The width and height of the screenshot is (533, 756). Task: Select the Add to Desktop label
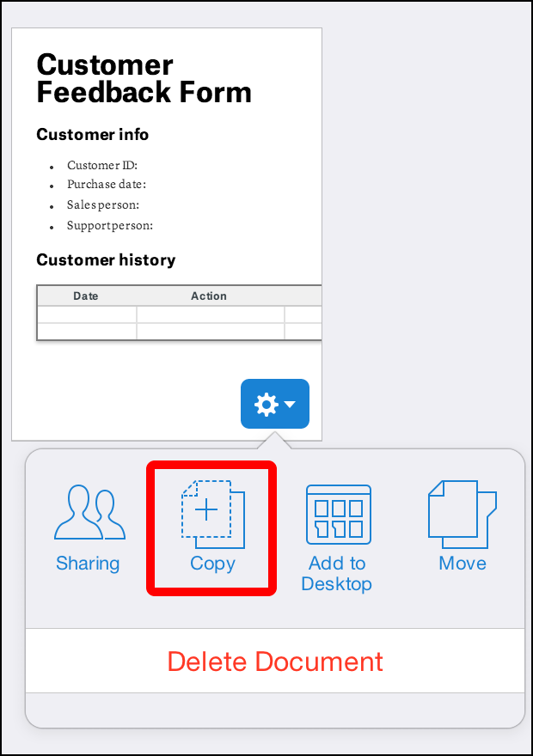tap(337, 574)
